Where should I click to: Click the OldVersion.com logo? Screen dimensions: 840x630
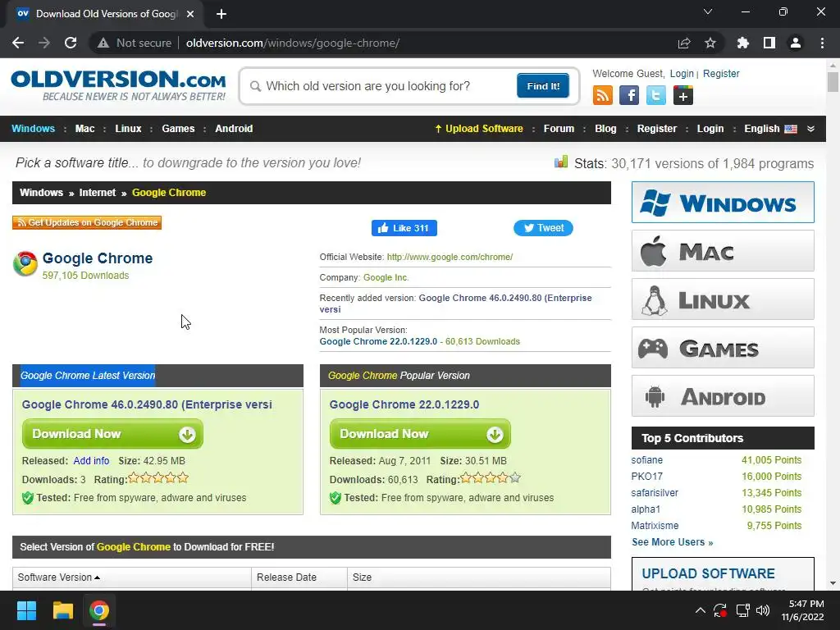tap(118, 85)
